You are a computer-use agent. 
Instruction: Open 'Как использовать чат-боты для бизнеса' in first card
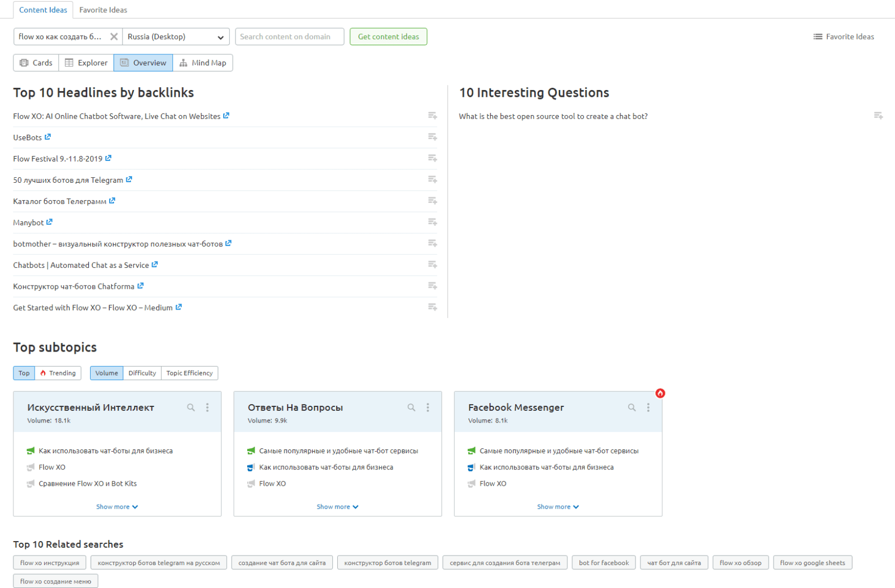[x=106, y=451]
